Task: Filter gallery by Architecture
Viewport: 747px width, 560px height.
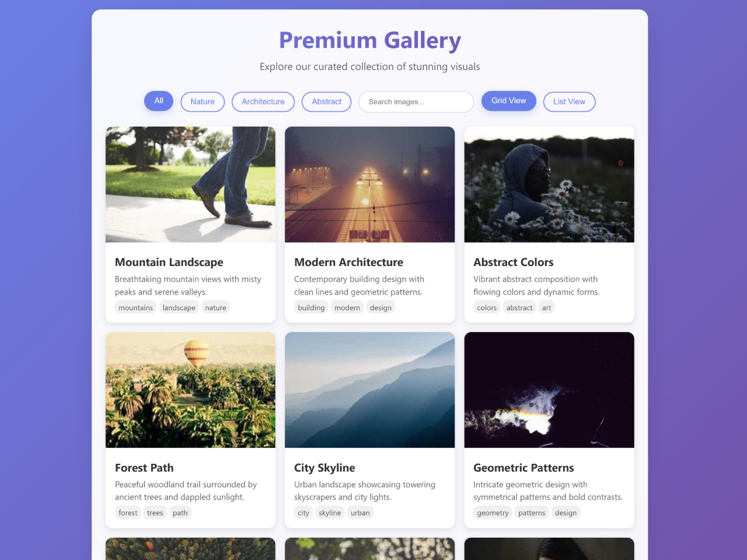Action: point(263,101)
